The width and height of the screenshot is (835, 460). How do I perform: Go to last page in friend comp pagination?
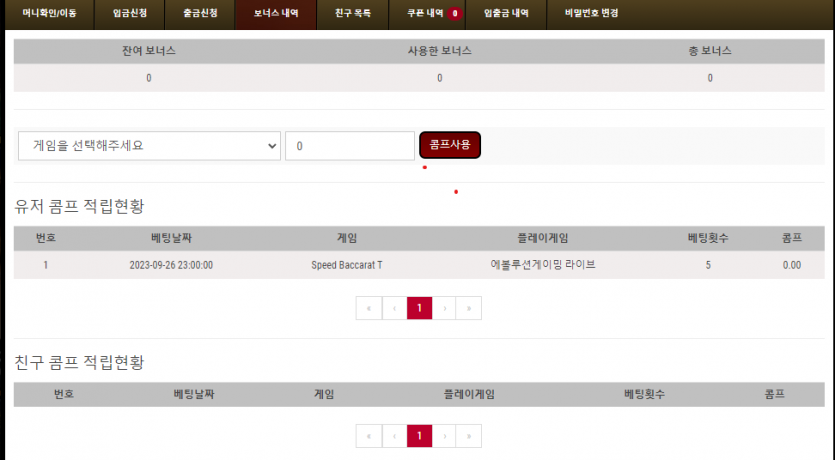pyautogui.click(x=469, y=436)
